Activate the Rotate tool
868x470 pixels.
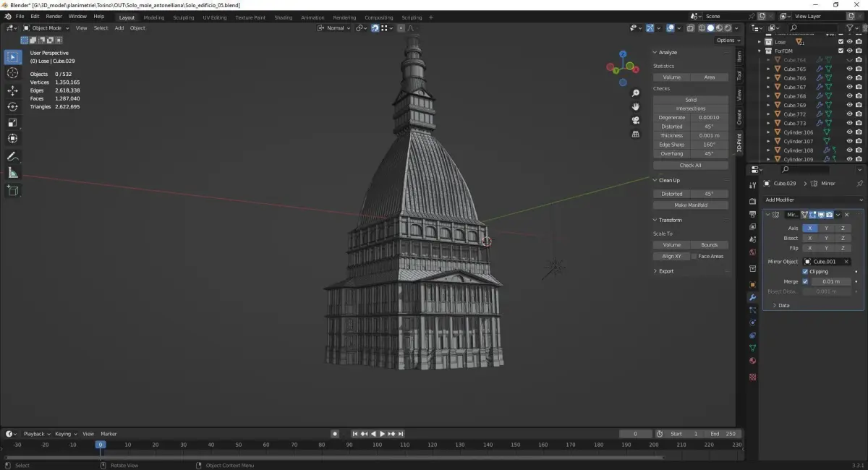pyautogui.click(x=13, y=106)
